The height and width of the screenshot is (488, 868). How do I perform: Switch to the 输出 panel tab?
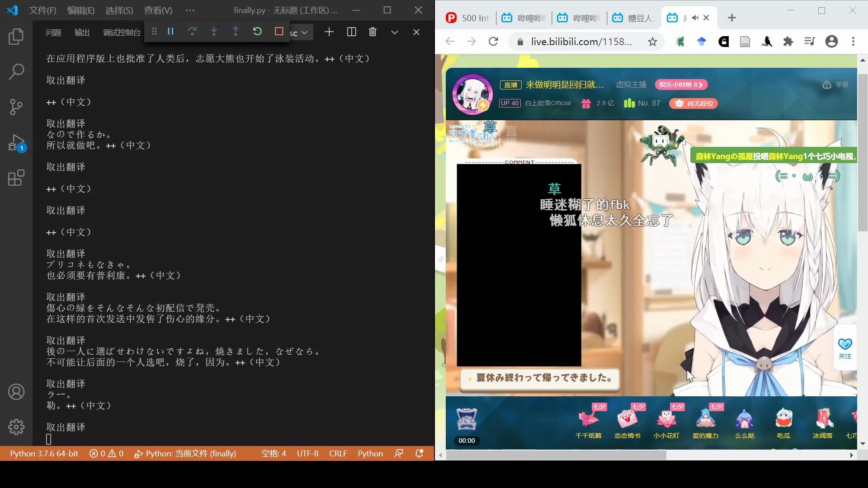click(82, 33)
